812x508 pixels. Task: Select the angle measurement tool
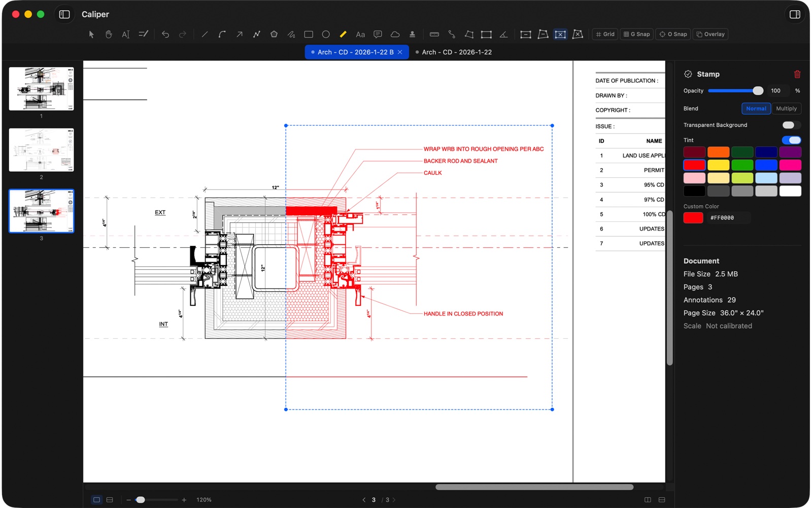[x=503, y=35]
